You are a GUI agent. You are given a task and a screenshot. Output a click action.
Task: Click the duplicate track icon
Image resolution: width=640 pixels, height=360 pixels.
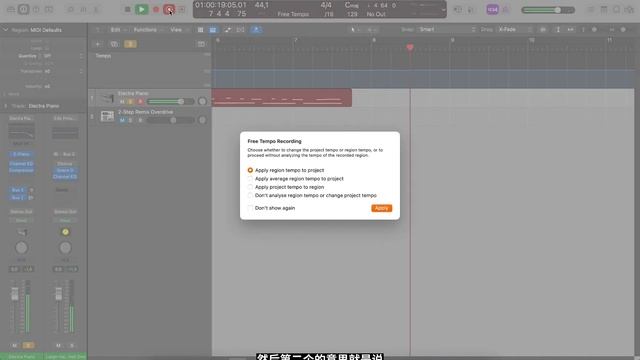click(x=114, y=44)
